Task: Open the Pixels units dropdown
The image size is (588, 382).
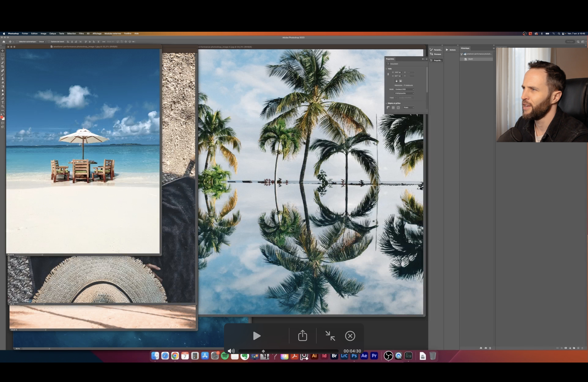Action: [409, 108]
